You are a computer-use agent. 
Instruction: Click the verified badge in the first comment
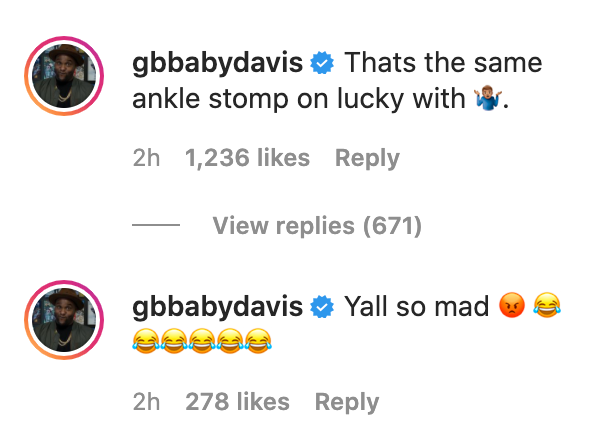(x=322, y=63)
